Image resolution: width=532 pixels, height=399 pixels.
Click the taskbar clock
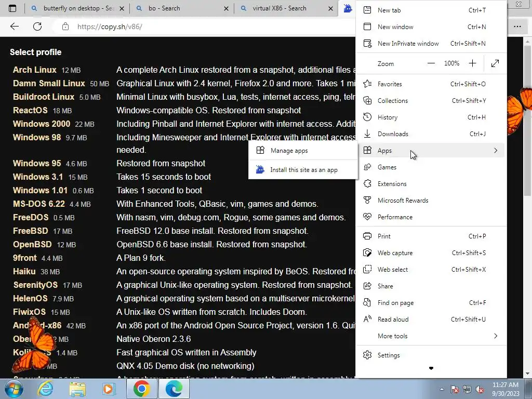pos(506,389)
